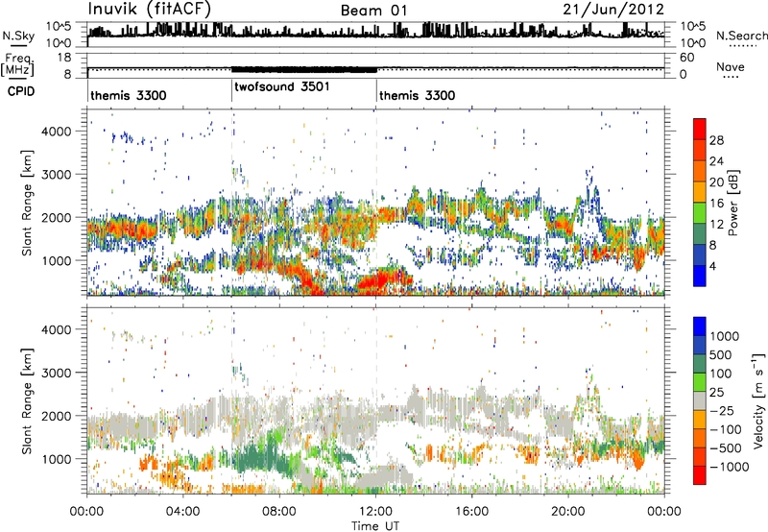Click the 'N.Sky' legend label
Viewport: 768px width, 532px height.
tap(18, 36)
